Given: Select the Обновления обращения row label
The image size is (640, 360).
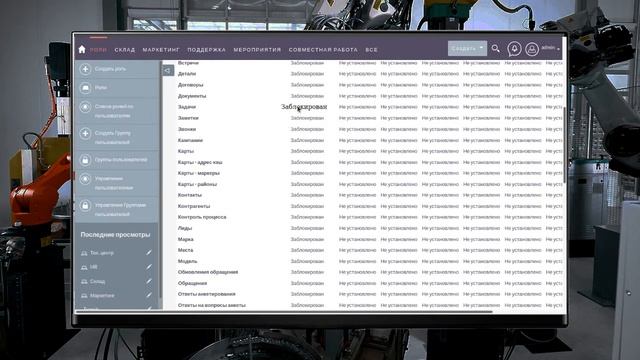Looking at the screenshot, I should point(208,272).
